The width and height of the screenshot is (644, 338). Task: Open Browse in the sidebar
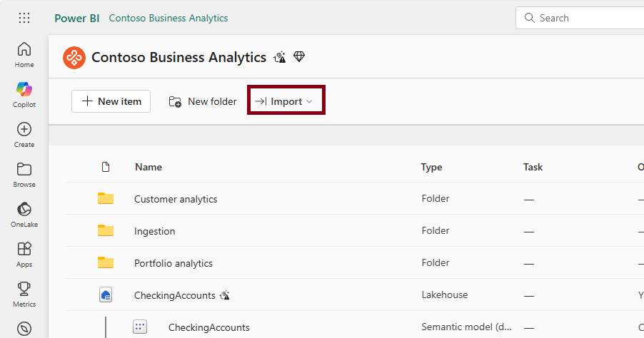(x=24, y=175)
